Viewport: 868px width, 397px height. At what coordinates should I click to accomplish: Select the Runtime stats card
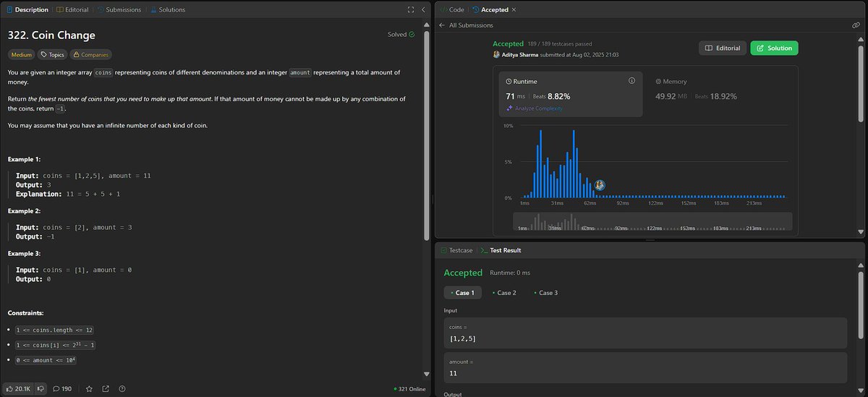[x=571, y=93]
